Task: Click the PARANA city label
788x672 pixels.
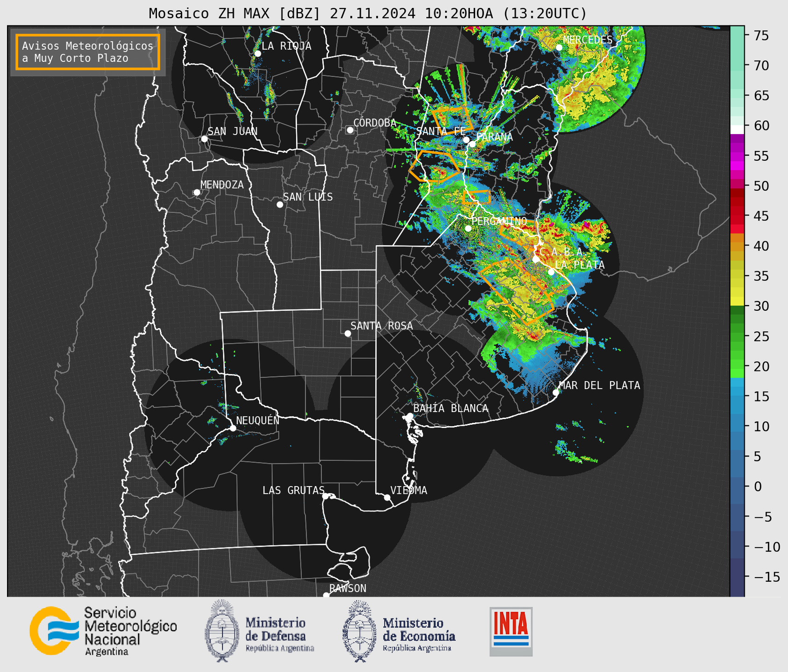Action: 494,137
